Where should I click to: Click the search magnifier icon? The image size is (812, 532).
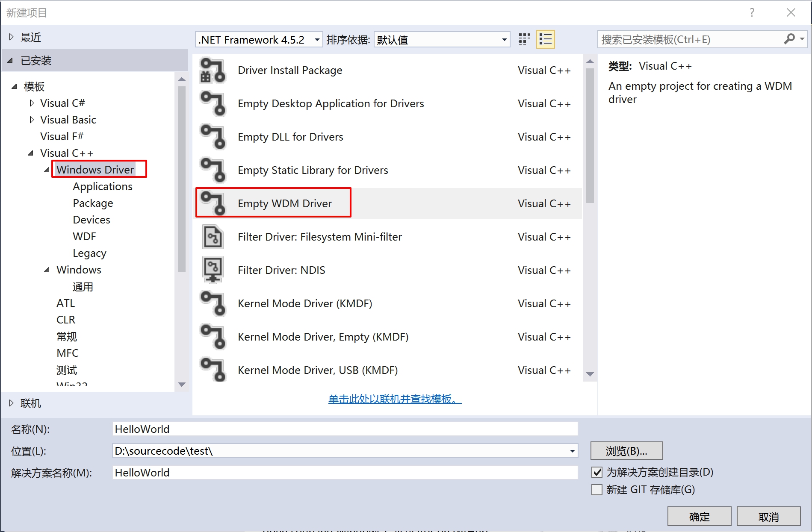[789, 39]
